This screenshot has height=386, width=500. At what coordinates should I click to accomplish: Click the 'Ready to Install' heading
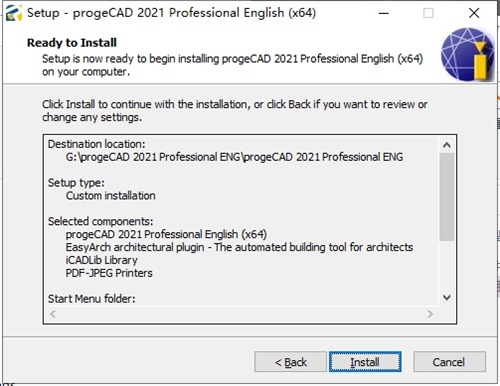[x=72, y=43]
